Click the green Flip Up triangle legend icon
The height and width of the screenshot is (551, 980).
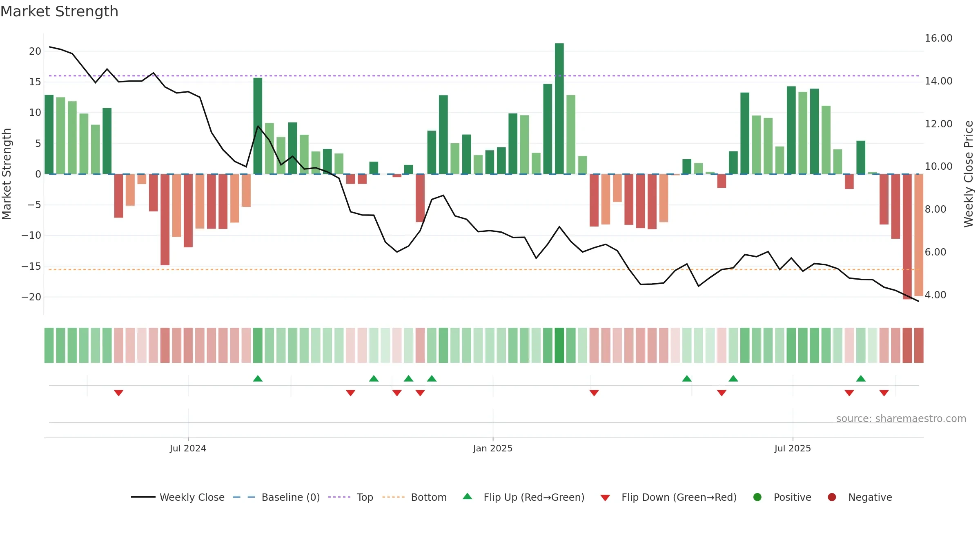tap(468, 496)
